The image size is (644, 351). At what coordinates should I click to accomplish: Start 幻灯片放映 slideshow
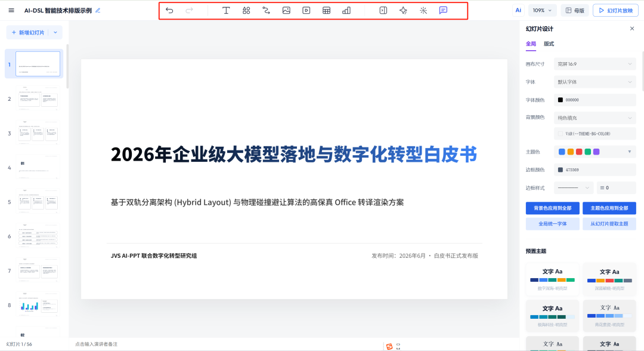click(x=615, y=10)
